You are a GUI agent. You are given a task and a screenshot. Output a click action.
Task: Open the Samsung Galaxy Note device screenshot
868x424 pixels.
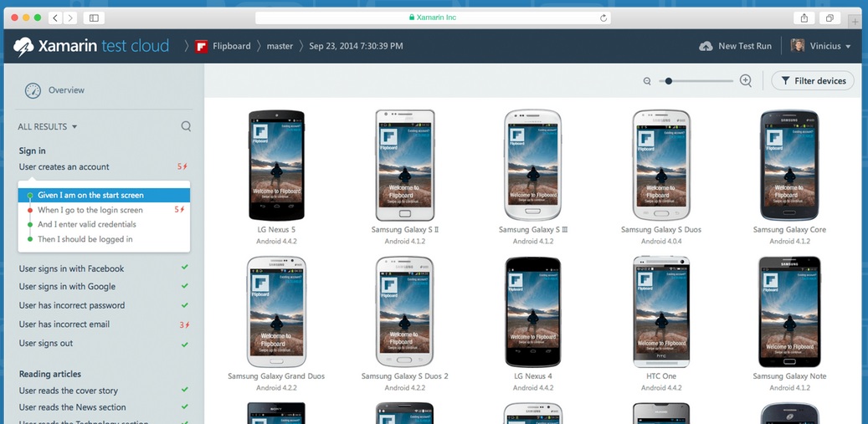[x=789, y=312]
